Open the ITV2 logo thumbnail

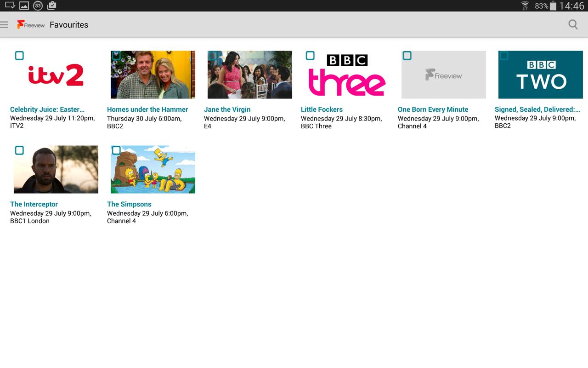[x=56, y=75]
